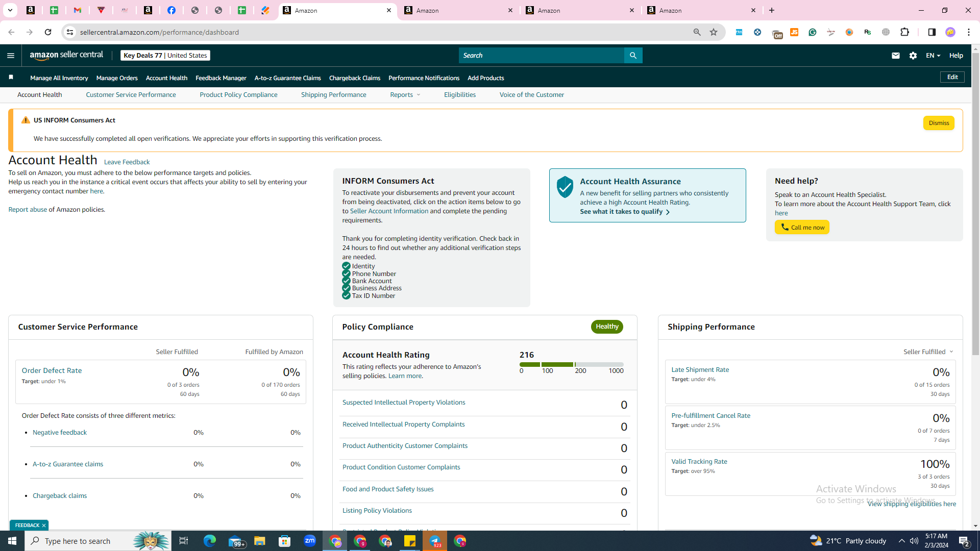Show hidden system tray icons

tap(901, 541)
